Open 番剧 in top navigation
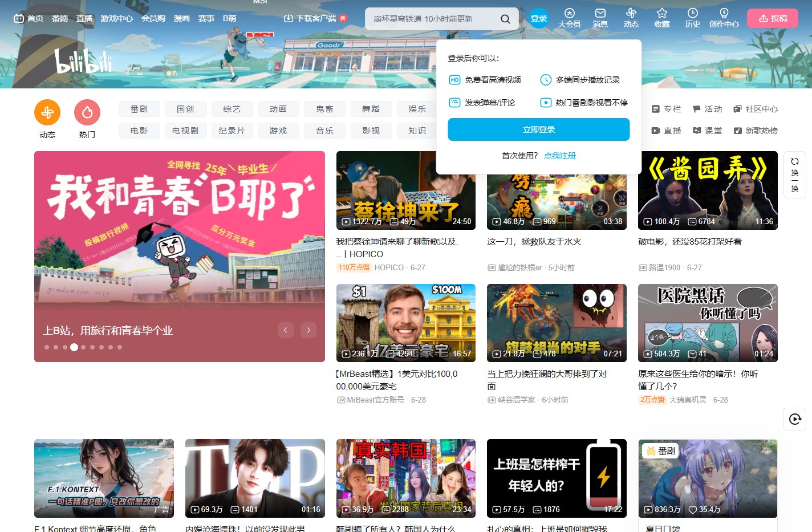This screenshot has height=532, width=812. (60, 18)
